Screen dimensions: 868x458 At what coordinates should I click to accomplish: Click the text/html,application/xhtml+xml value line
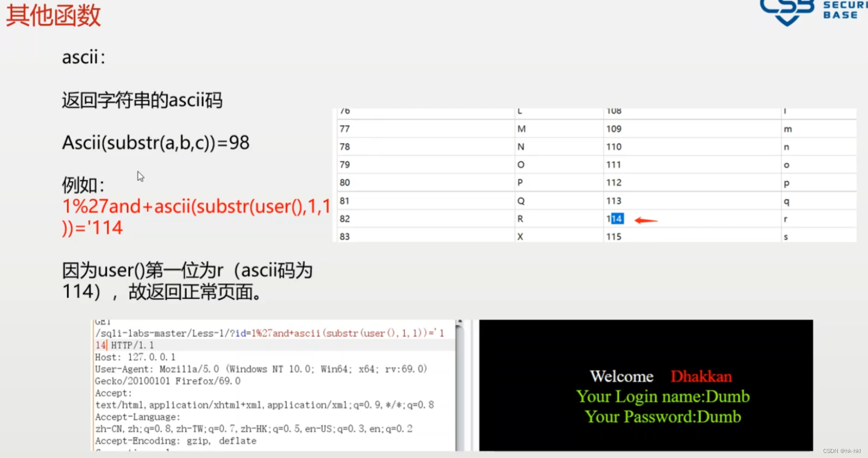[x=264, y=405]
